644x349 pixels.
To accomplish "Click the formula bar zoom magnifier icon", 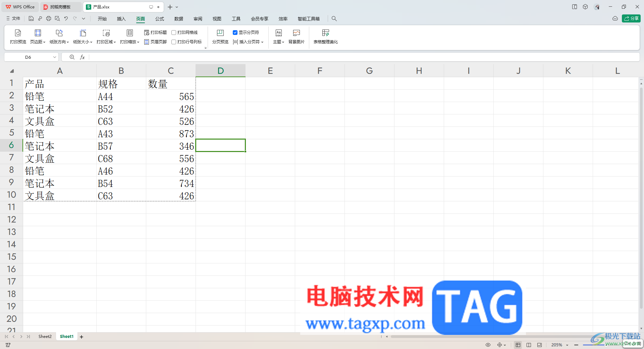I will pyautogui.click(x=72, y=57).
